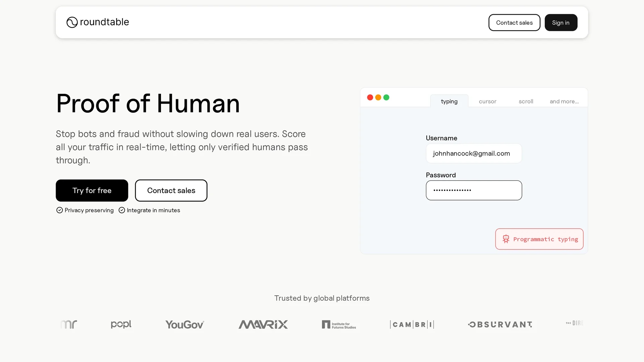Click the Institute for Futures Studies logo

[x=339, y=324]
